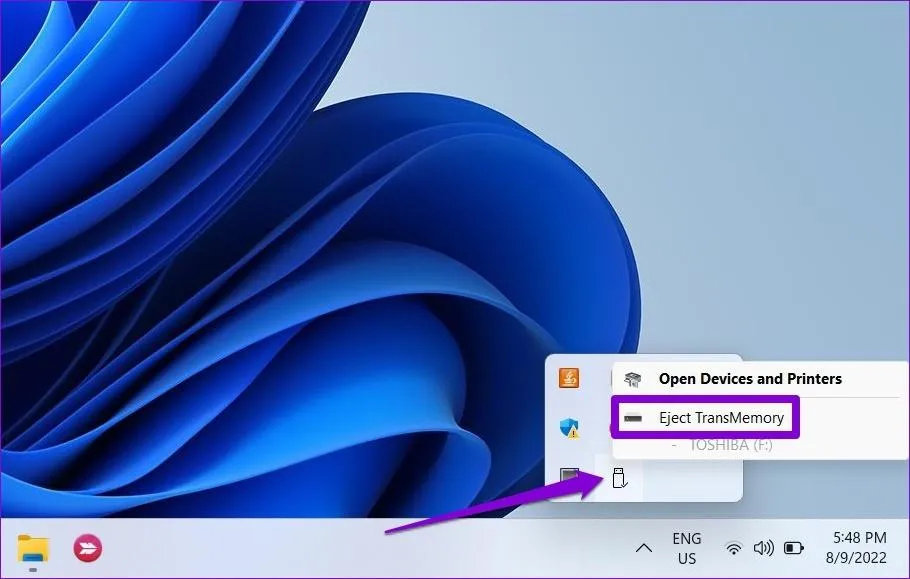The image size is (910, 579).
Task: Open the orange Java tray icon
Action: coord(569,378)
